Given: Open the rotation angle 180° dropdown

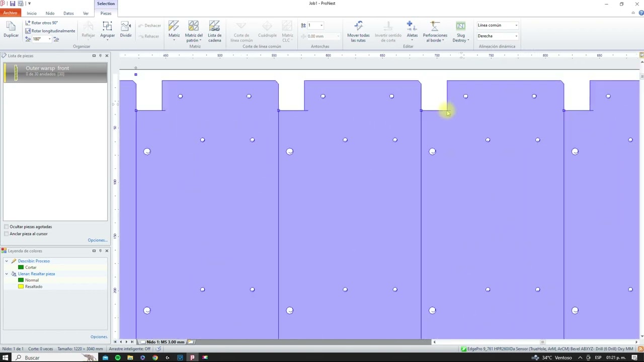Looking at the screenshot, I should click(x=49, y=39).
